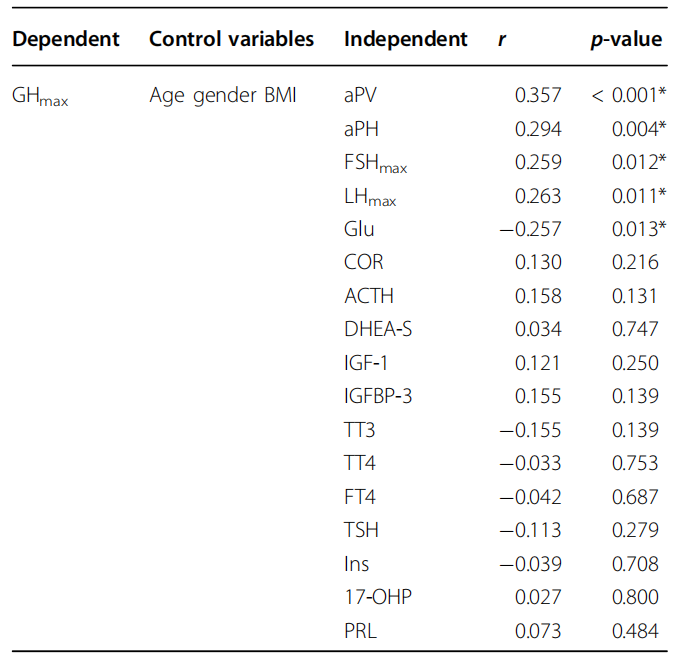Image resolution: width=685 pixels, height=658 pixels.
Task: Select the ACTH row label
Action: [x=368, y=296]
